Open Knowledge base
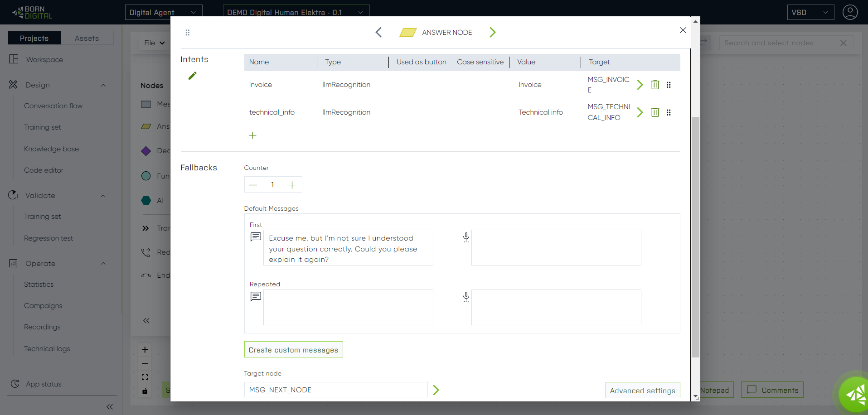This screenshot has height=415, width=868. tap(51, 149)
